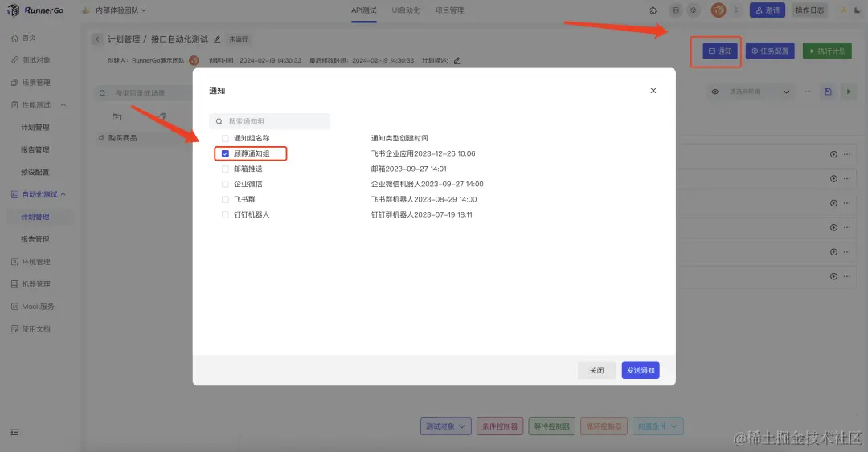This screenshot has height=452, width=868.
Task: Open the user avatar in top bar
Action: pos(719,10)
